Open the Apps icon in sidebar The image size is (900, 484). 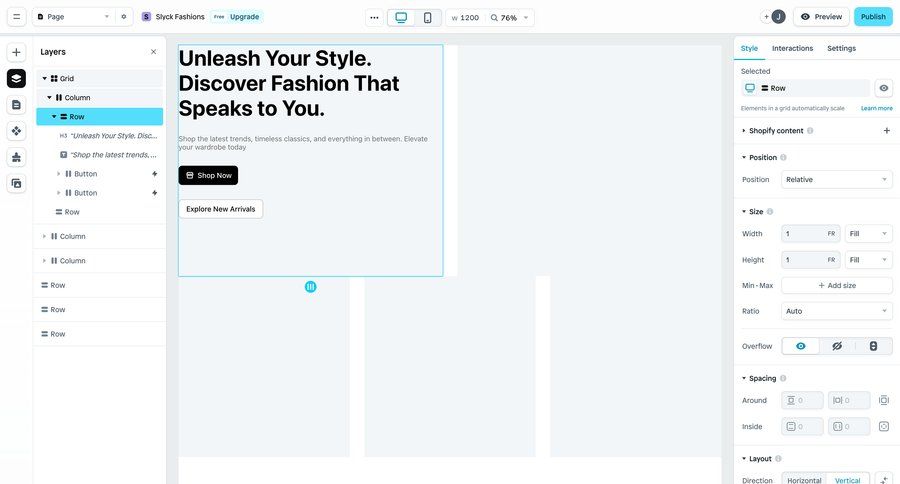pos(16,157)
